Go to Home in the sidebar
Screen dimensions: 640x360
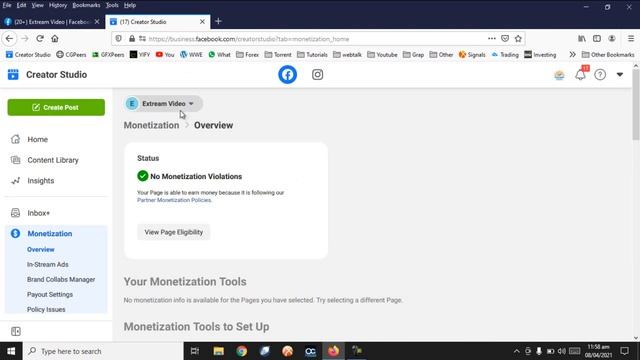[x=38, y=140]
